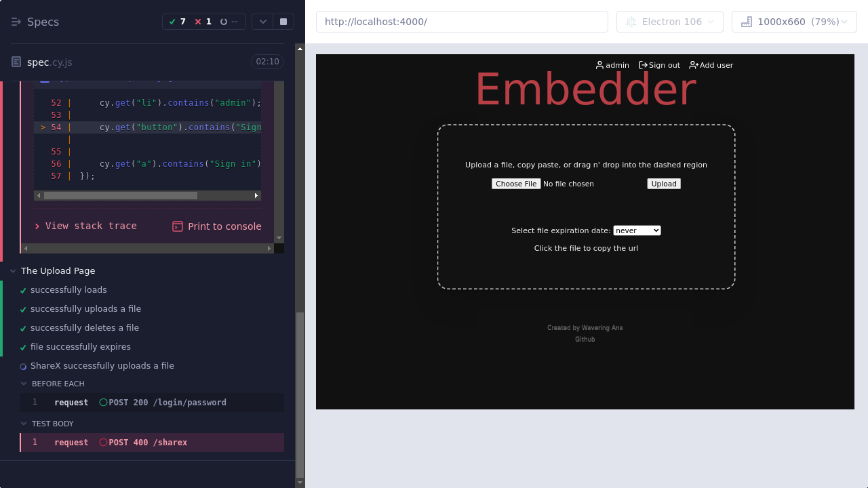Click the POST 400 /sharex request
Viewport: 868px width, 488px height.
(152, 443)
